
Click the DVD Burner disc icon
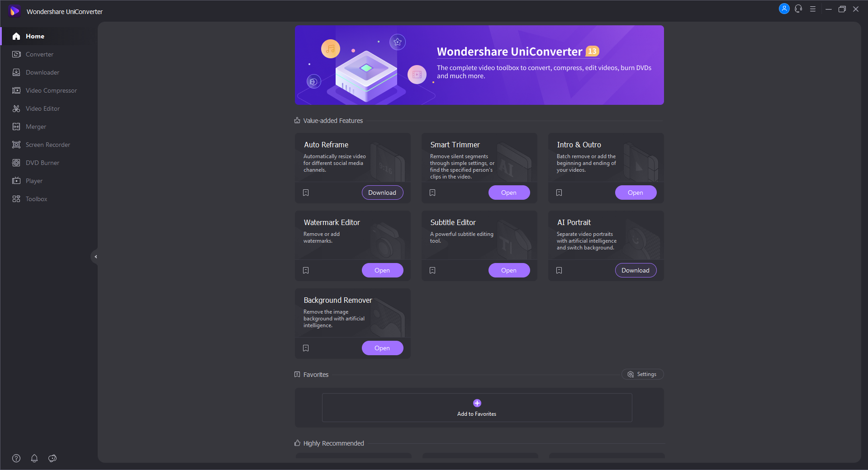coord(16,163)
